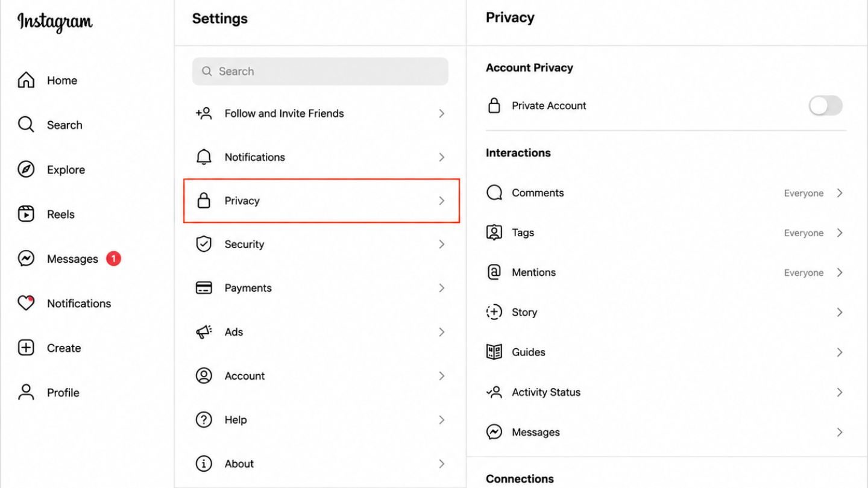Open the Payments settings label
868x488 pixels.
coord(248,288)
